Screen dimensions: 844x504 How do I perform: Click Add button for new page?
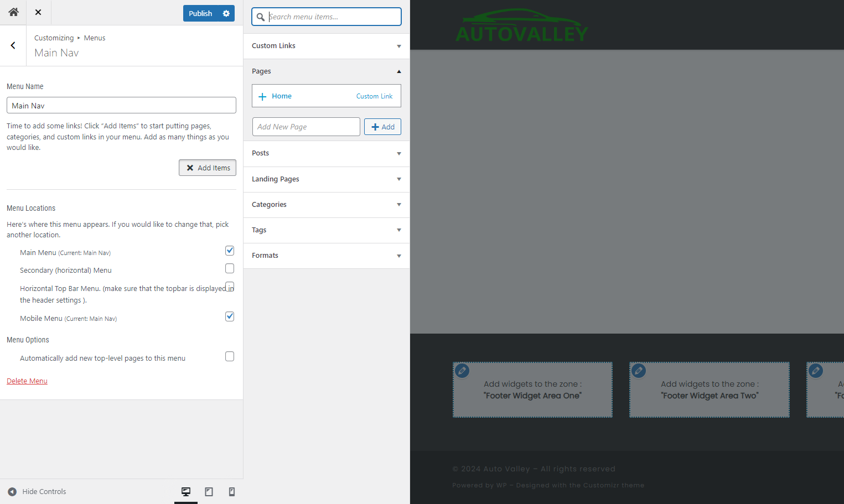[382, 127]
